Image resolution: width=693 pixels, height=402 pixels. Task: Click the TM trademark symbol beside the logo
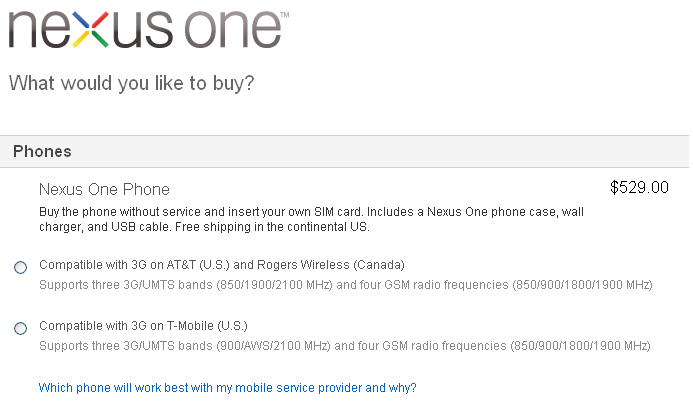285,15
